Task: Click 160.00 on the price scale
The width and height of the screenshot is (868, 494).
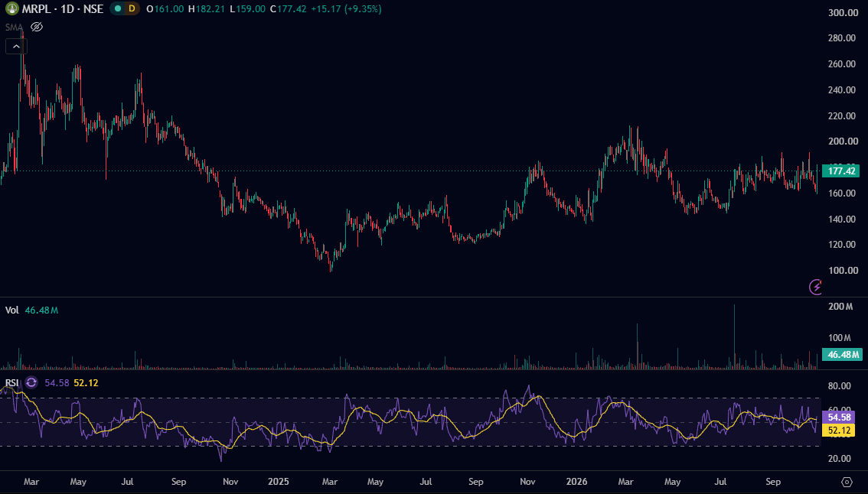Action: tap(842, 193)
